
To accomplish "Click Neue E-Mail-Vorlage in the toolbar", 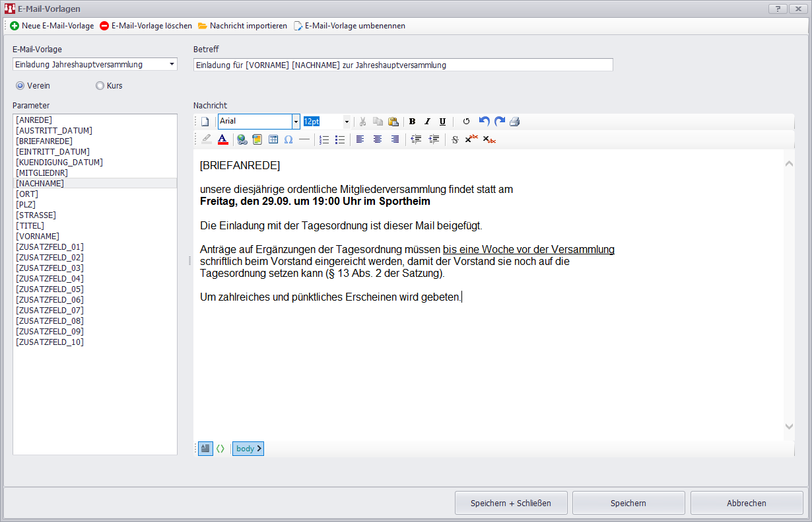I will (x=52, y=26).
